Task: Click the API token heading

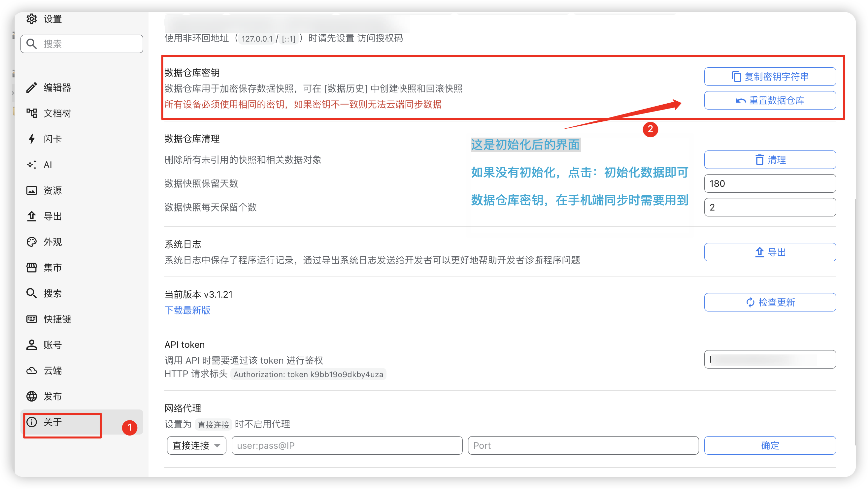Action: click(x=184, y=344)
